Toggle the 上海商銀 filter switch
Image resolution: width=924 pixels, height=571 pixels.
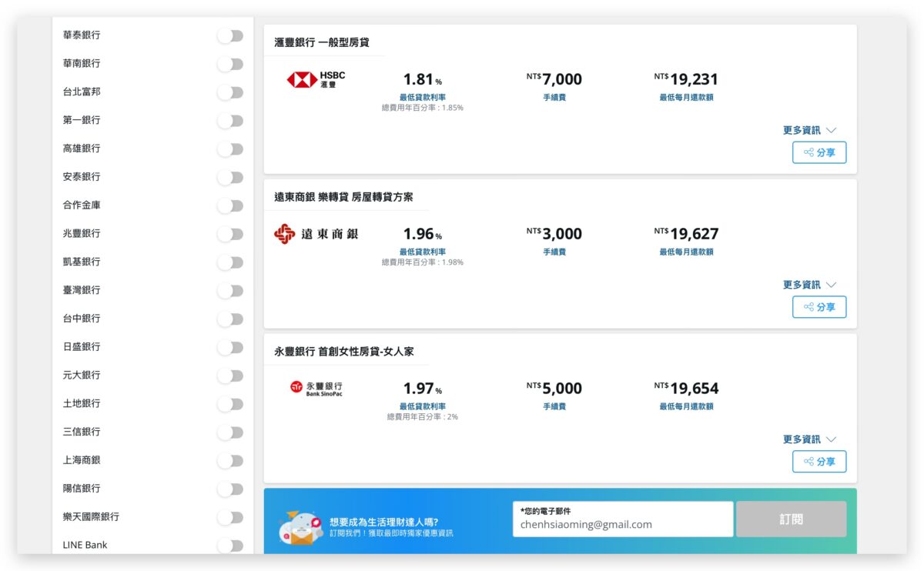(x=230, y=460)
